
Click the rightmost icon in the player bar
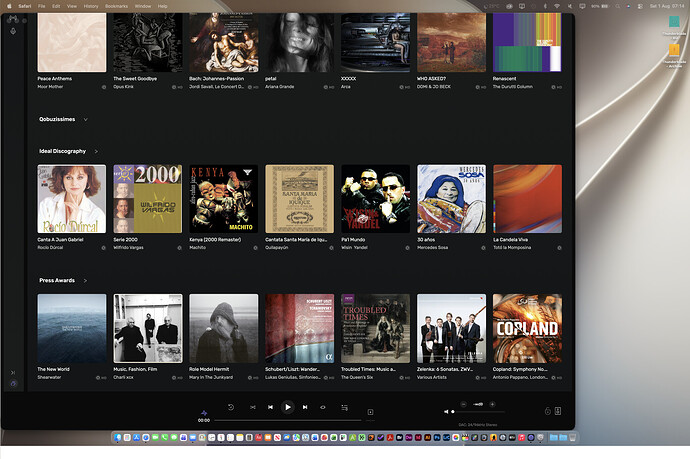558,411
